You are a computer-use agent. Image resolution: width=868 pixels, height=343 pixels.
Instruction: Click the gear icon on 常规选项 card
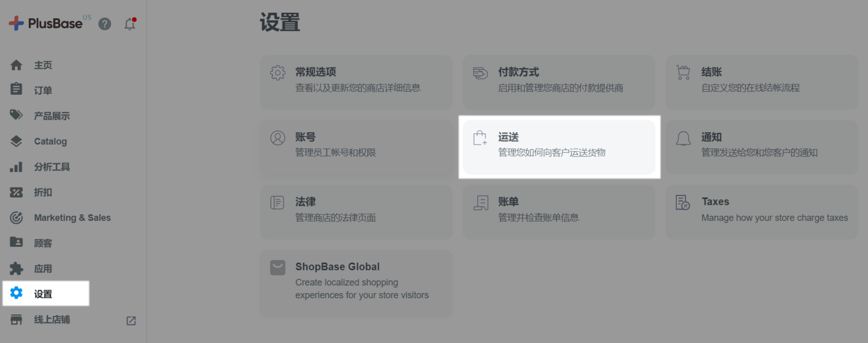[x=278, y=73]
